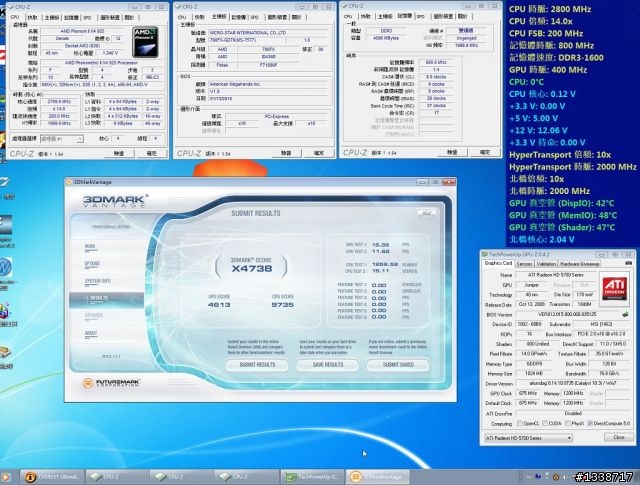640x485 pixels.
Task: Open CPU tab in the MICRO-STAR CPU-Z window
Action: pyautogui.click(x=182, y=17)
